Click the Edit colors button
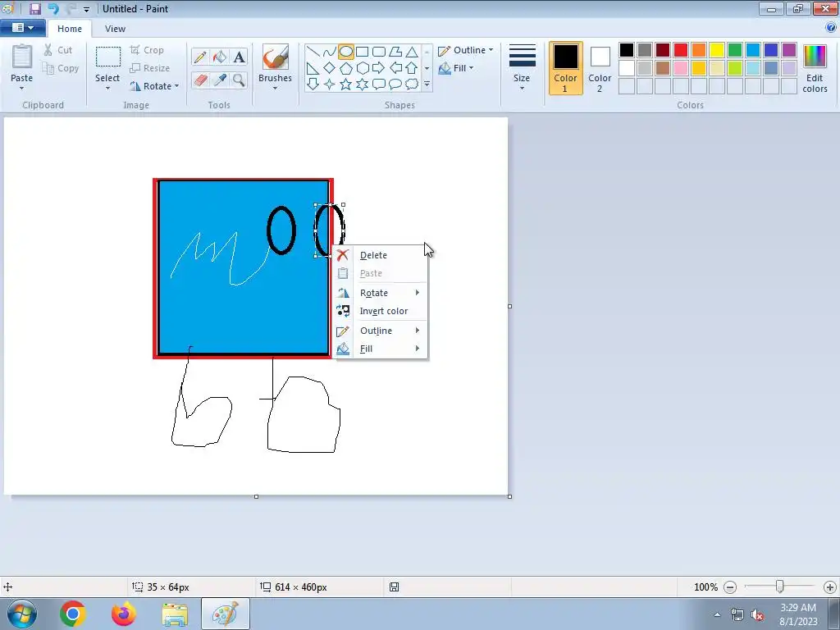This screenshot has width=840, height=630. click(815, 68)
